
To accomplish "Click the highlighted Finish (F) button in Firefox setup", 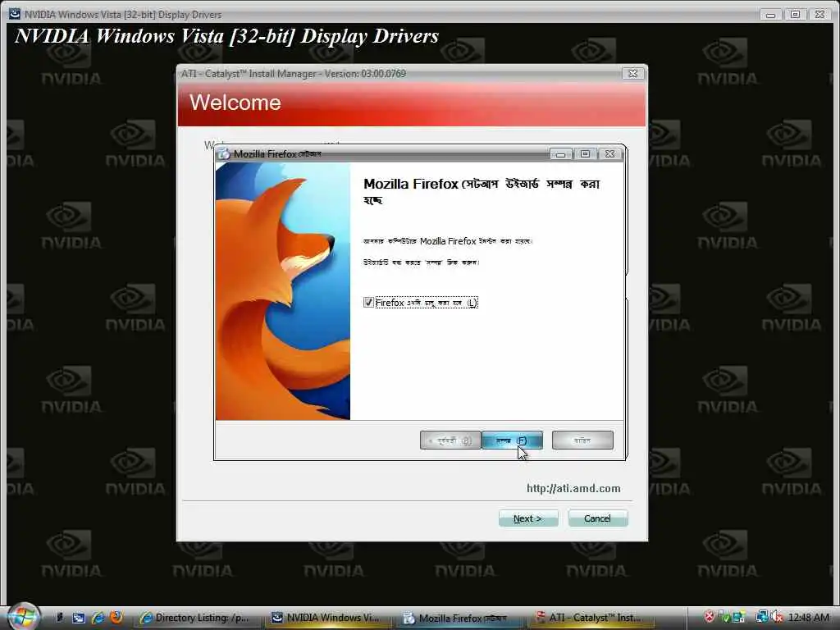I will click(512, 441).
